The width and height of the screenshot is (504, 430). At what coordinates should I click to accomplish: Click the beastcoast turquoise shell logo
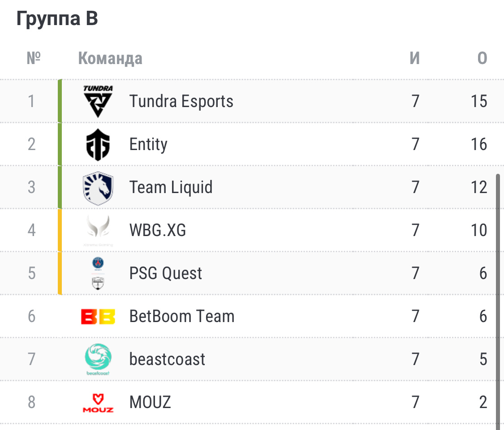pos(98,359)
